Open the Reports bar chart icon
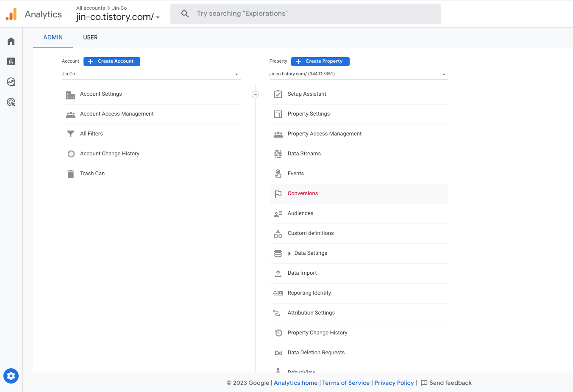Viewport: 573px width, 392px height. pyautogui.click(x=11, y=61)
